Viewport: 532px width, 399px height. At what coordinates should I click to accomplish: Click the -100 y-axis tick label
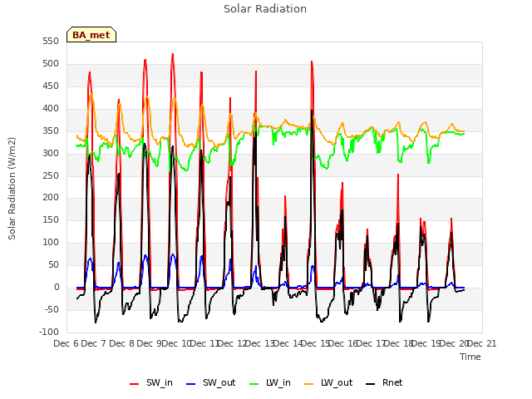click(x=49, y=332)
